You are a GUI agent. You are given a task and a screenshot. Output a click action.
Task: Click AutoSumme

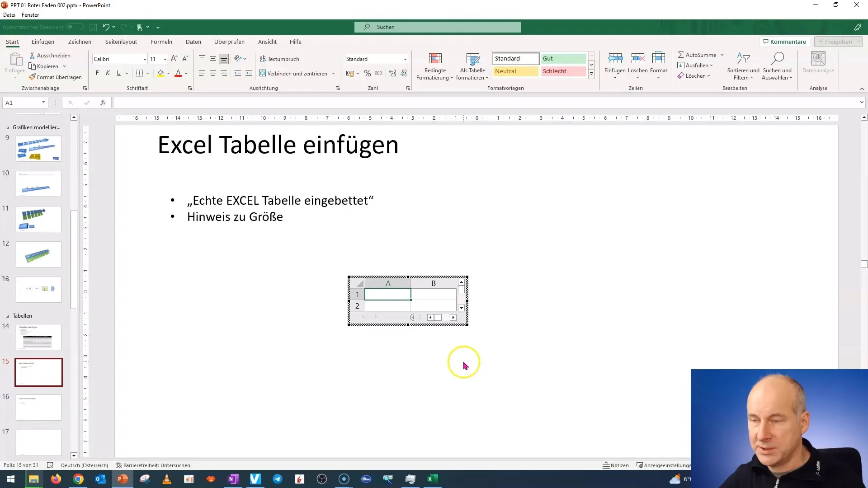[697, 55]
